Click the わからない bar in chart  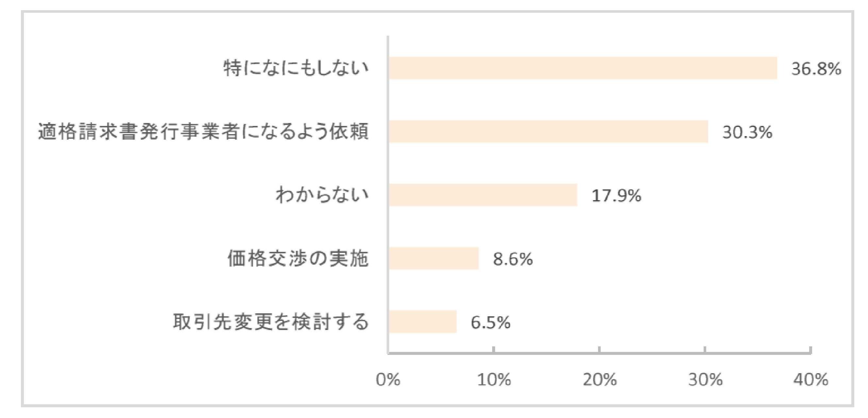pos(483,195)
